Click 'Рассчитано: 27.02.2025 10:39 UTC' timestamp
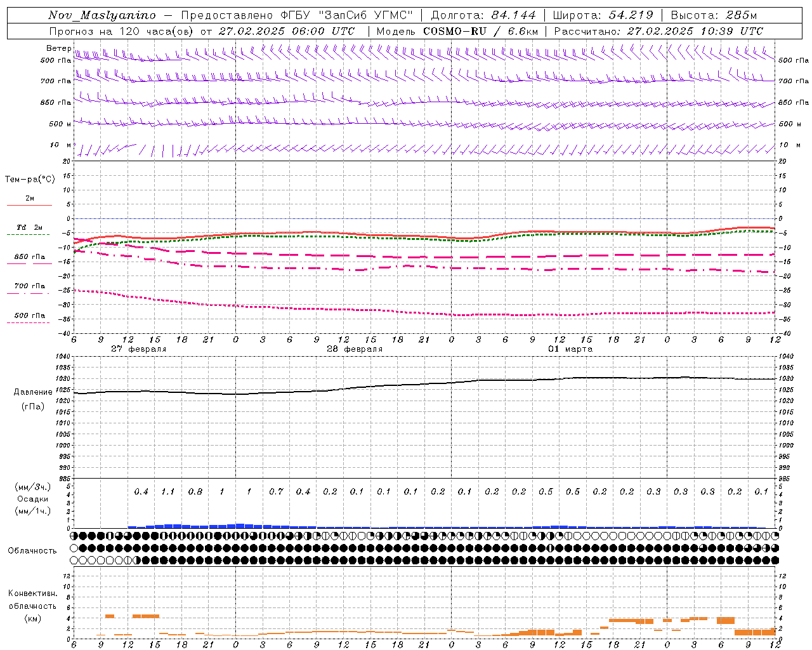 pyautogui.click(x=658, y=31)
